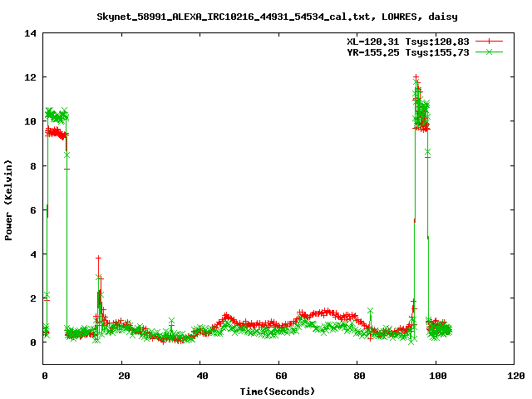
Task: Click the Time(Seconds) x-axis label
Action: click(x=277, y=392)
